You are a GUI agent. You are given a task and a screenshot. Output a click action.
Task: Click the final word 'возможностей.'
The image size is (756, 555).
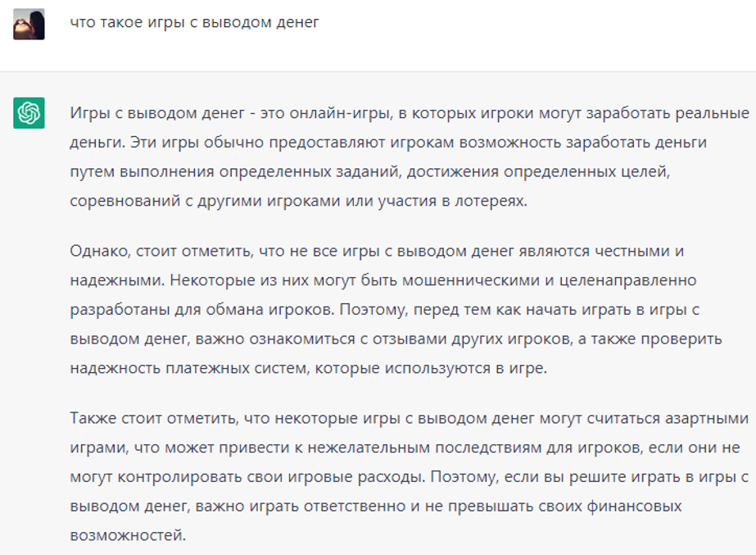tap(128, 535)
